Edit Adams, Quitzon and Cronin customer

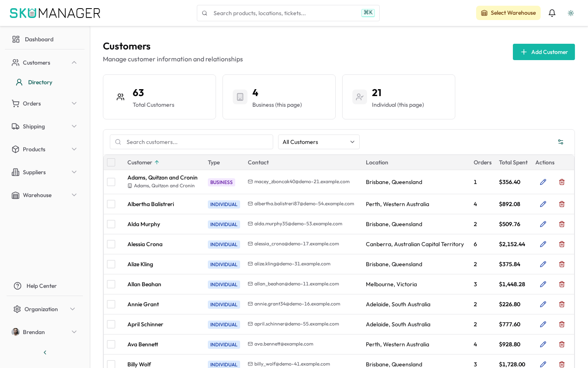coord(543,182)
